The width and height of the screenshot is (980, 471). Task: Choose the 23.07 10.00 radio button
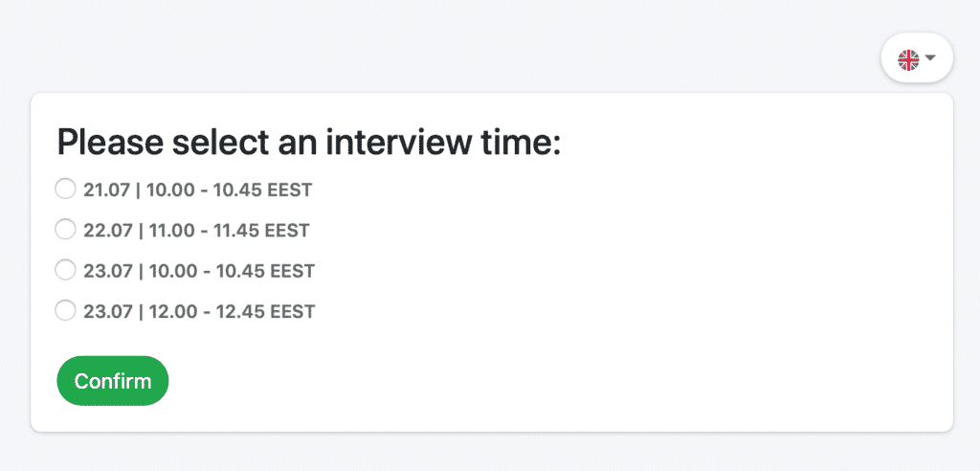click(65, 270)
